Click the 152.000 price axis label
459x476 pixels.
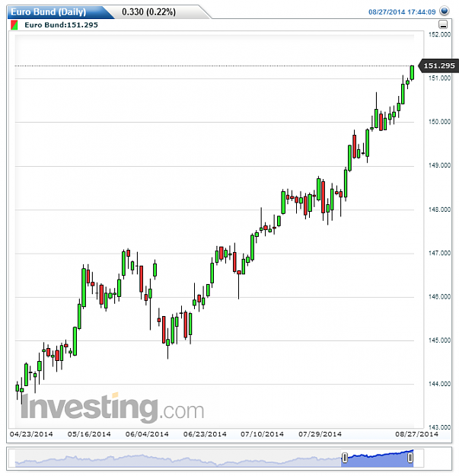439,34
